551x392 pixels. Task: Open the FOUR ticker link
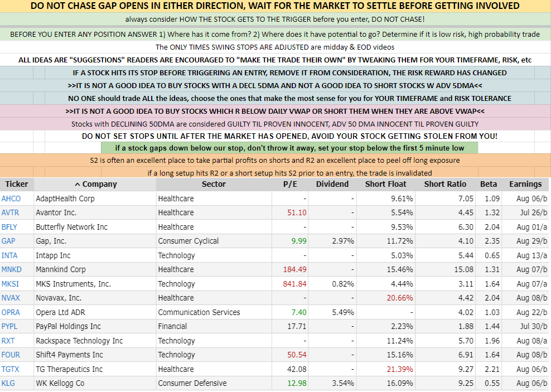point(11,355)
